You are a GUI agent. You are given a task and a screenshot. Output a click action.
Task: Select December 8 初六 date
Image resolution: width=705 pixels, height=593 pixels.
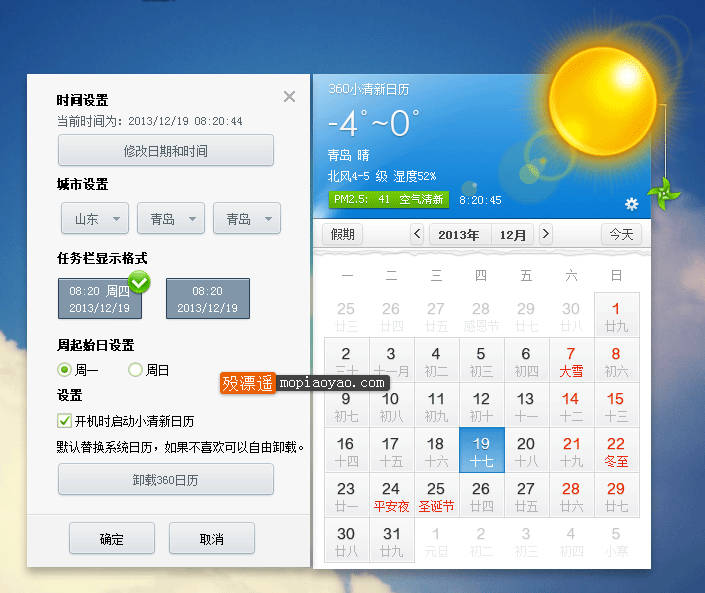point(616,360)
